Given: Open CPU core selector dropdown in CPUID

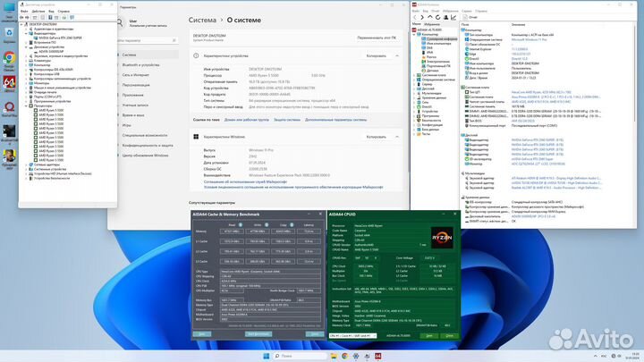Looking at the screenshot, I should click(352, 336).
